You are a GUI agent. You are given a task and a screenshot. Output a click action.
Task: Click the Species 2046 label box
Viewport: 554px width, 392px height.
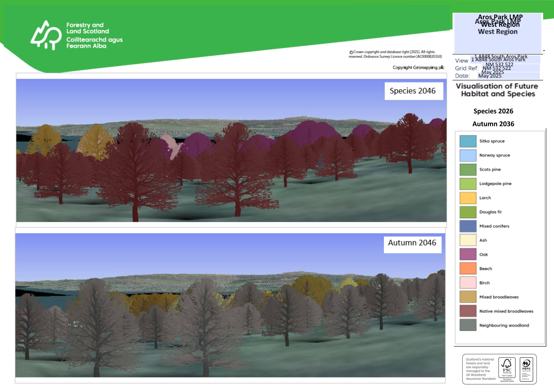[414, 91]
